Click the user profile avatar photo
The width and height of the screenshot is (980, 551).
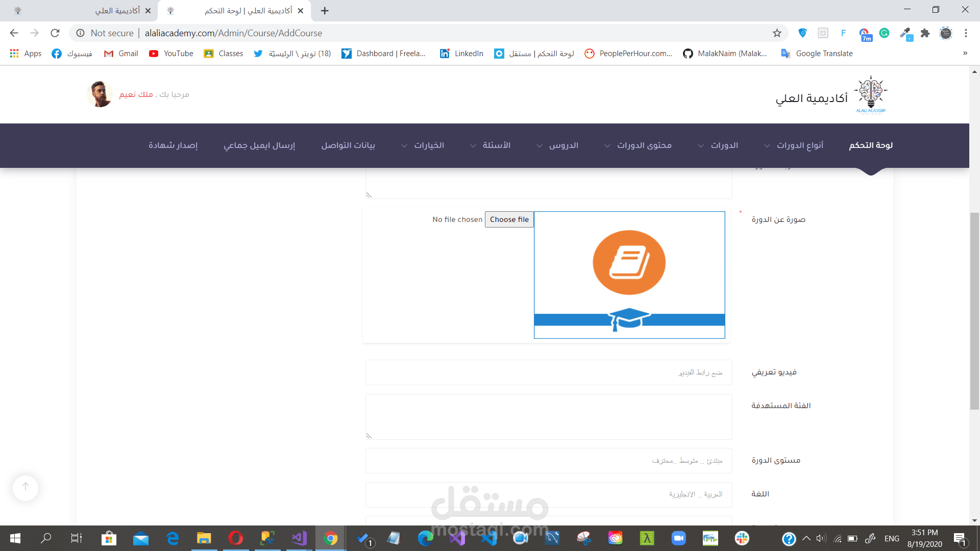(100, 94)
